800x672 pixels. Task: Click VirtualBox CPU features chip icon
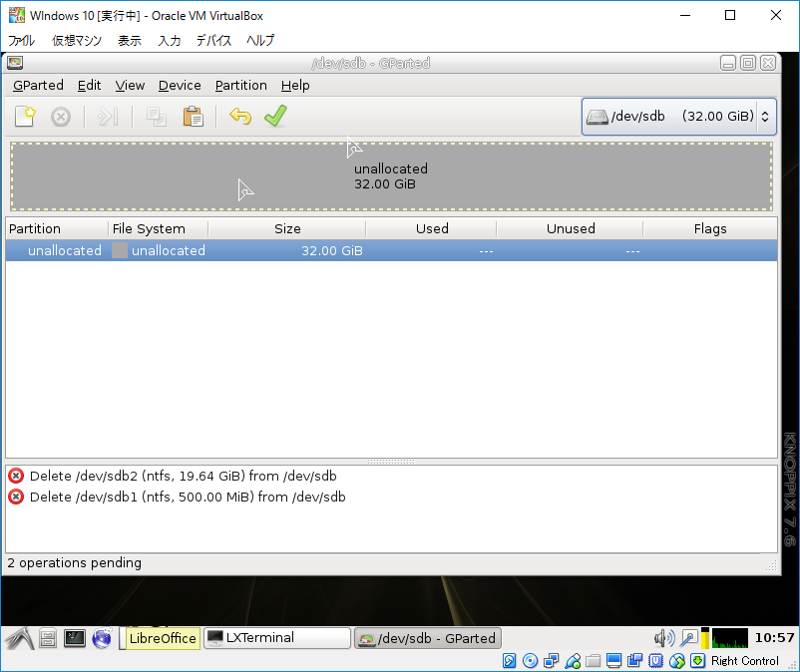655,661
